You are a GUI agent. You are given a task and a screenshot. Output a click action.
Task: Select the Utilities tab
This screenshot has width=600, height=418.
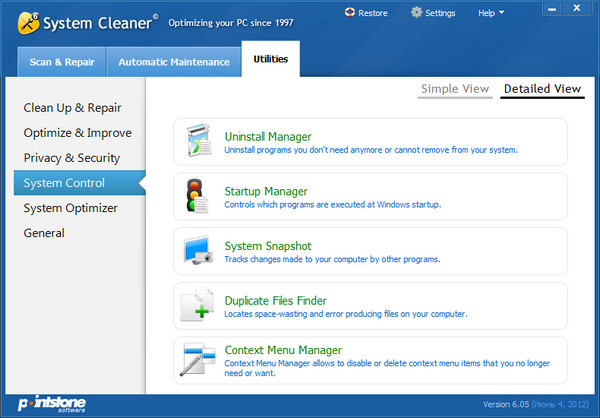coord(270,60)
